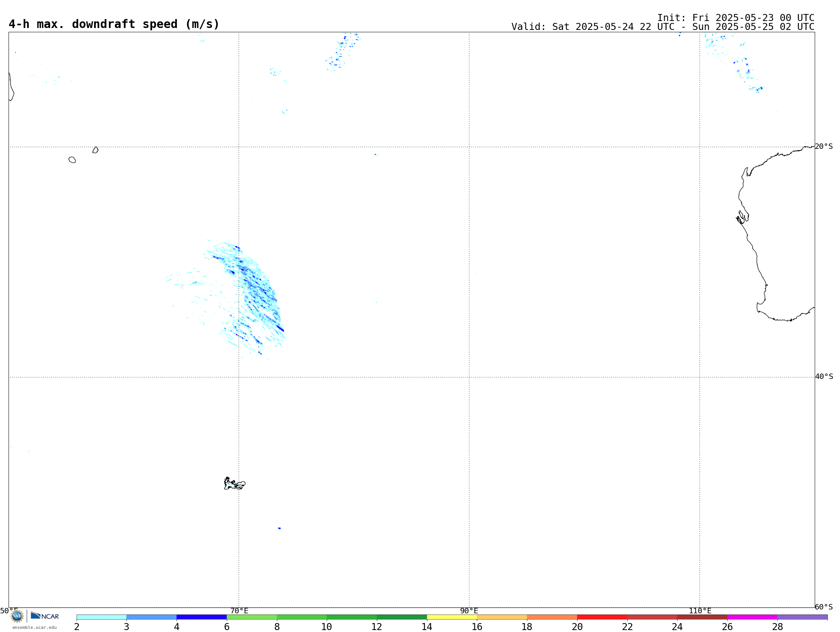Click the 'Init: Fri 2025-05-23 00 UTC' text
This screenshot has height=632, width=840.
(x=736, y=18)
